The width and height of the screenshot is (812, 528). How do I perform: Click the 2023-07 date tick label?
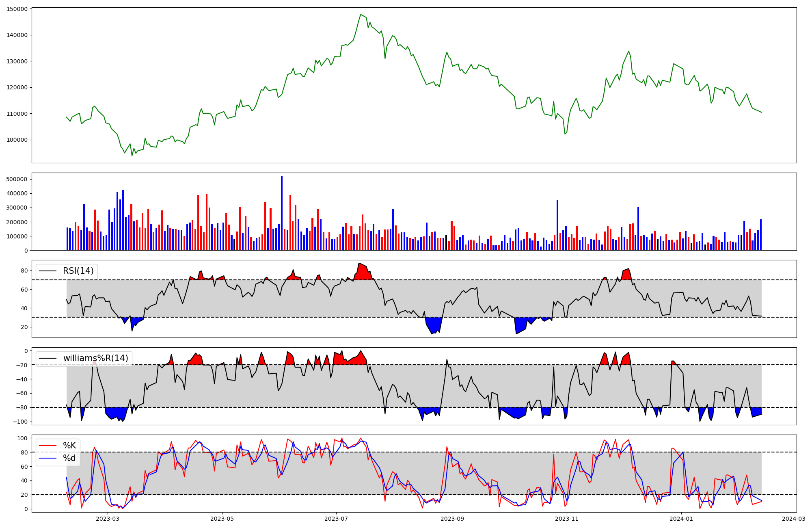[x=336, y=519]
